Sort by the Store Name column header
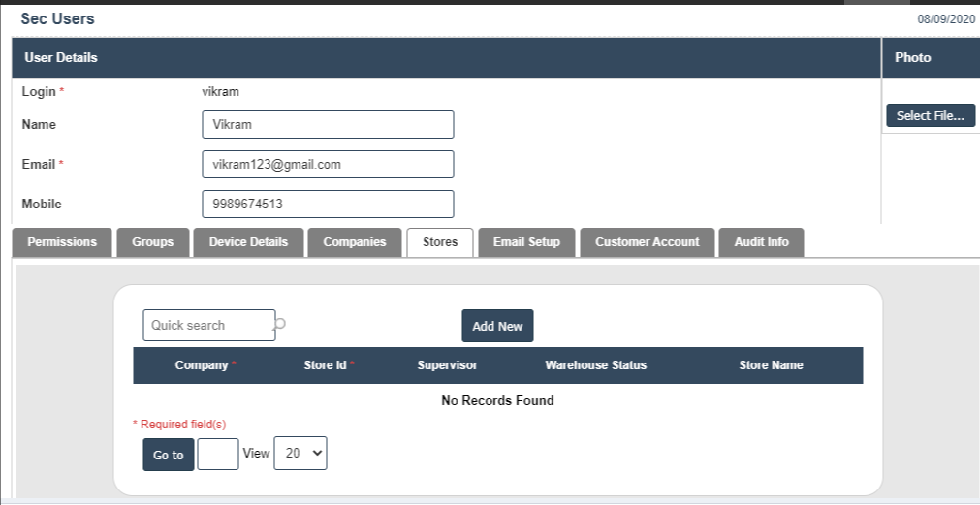Screen dimensions: 980x505 tap(771, 365)
